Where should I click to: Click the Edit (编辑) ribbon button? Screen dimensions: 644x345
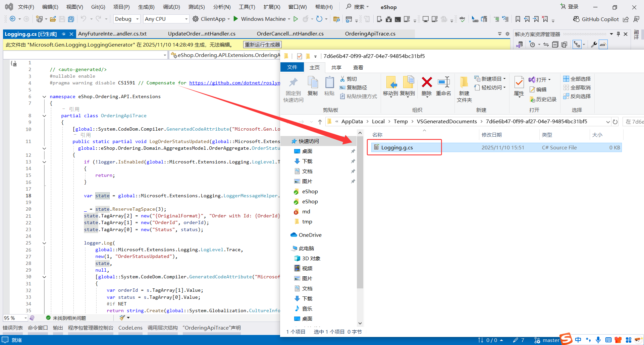click(x=538, y=89)
